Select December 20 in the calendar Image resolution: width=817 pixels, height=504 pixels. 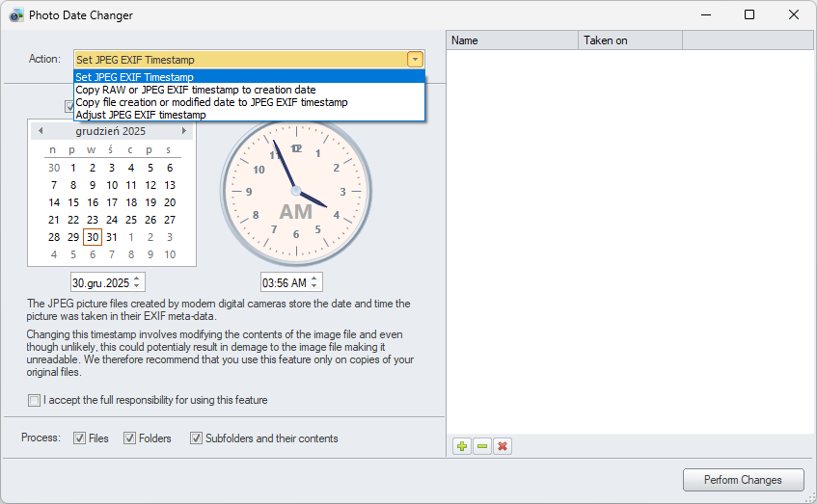point(170,202)
